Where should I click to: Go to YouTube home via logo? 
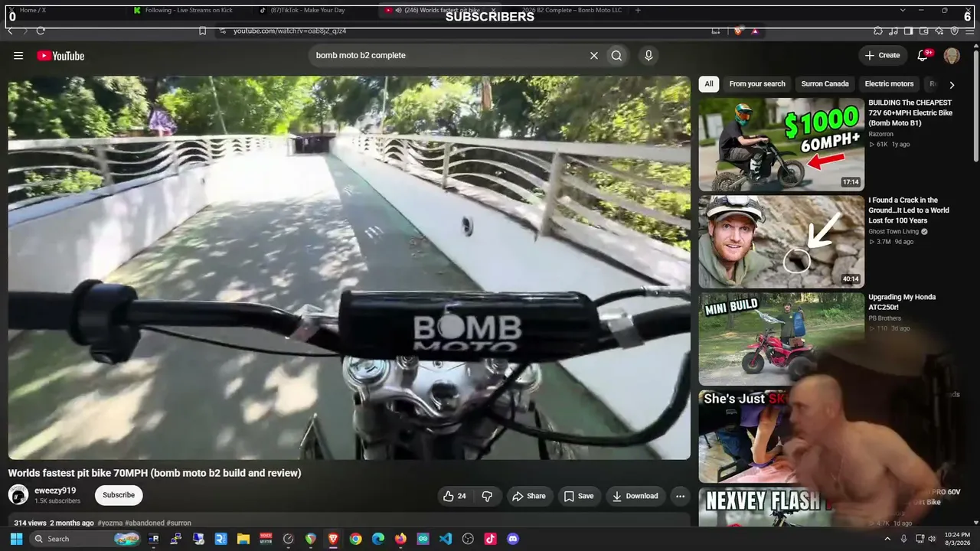click(x=60, y=55)
